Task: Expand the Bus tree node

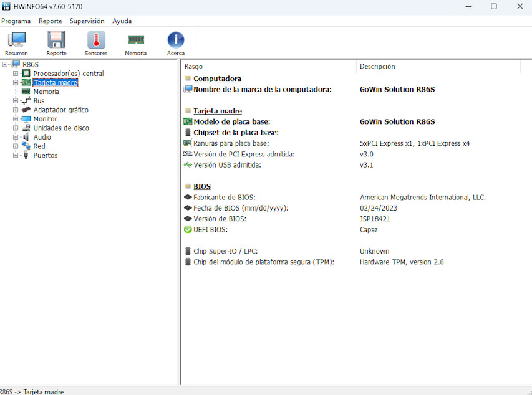Action: point(15,101)
